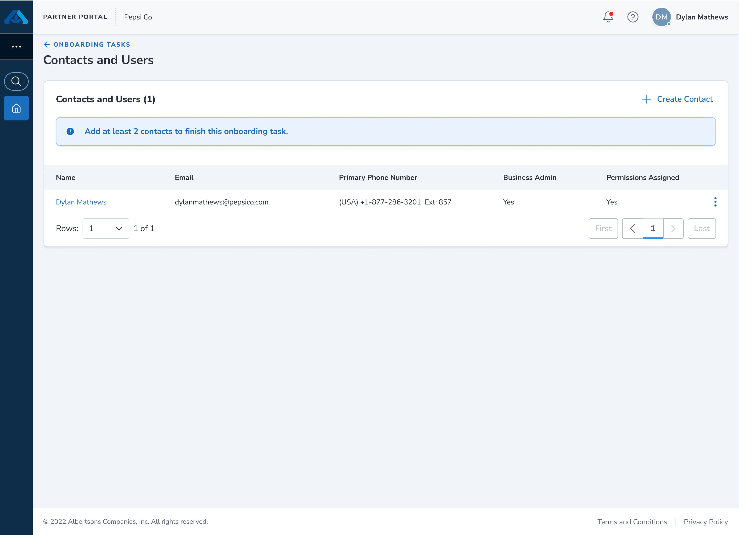756x535 pixels.
Task: Open the Dylan Mathews account menu
Action: [x=702, y=17]
